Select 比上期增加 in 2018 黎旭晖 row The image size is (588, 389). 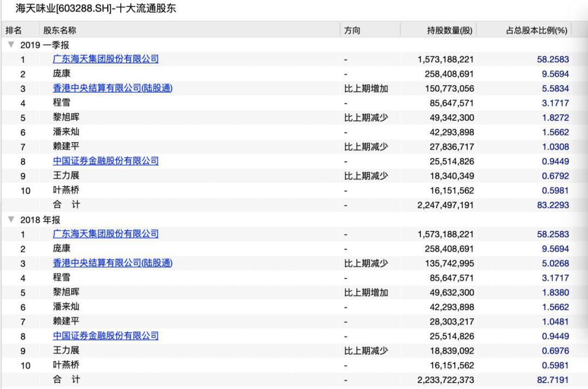point(366,293)
